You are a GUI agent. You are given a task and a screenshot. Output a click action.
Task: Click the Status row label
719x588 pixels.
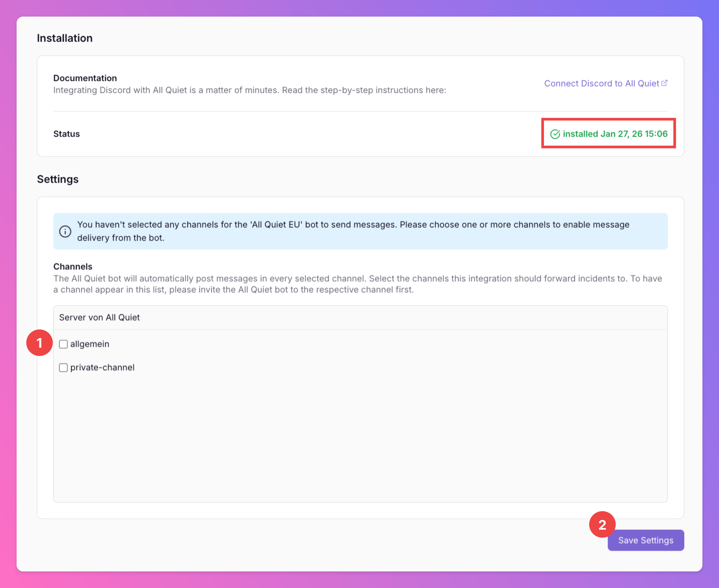66,134
